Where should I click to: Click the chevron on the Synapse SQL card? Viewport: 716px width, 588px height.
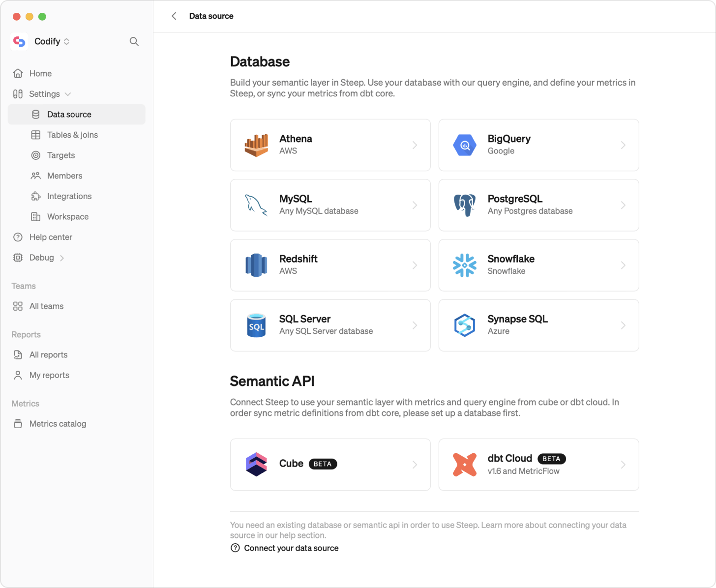pos(623,325)
